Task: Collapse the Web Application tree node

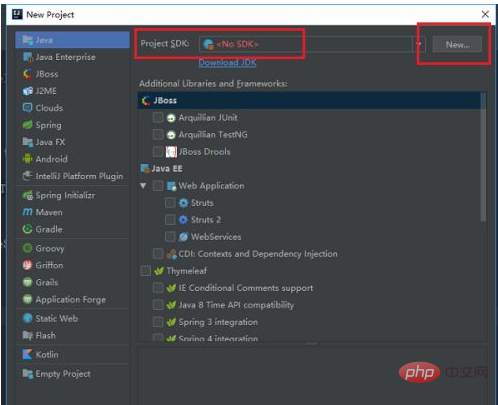Action: click(143, 186)
